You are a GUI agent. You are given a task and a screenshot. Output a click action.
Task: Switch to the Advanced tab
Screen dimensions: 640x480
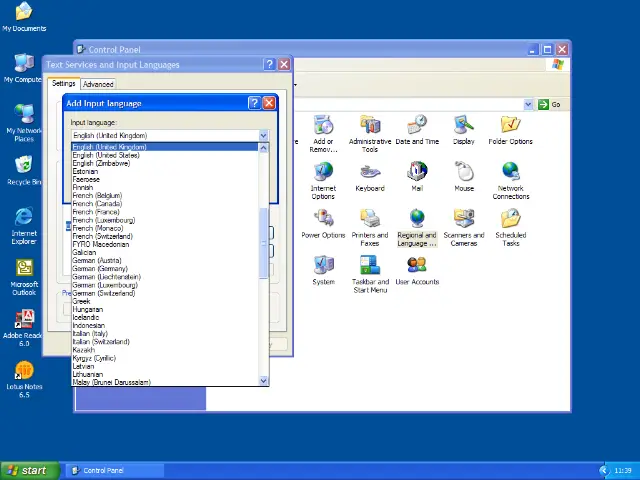98,84
